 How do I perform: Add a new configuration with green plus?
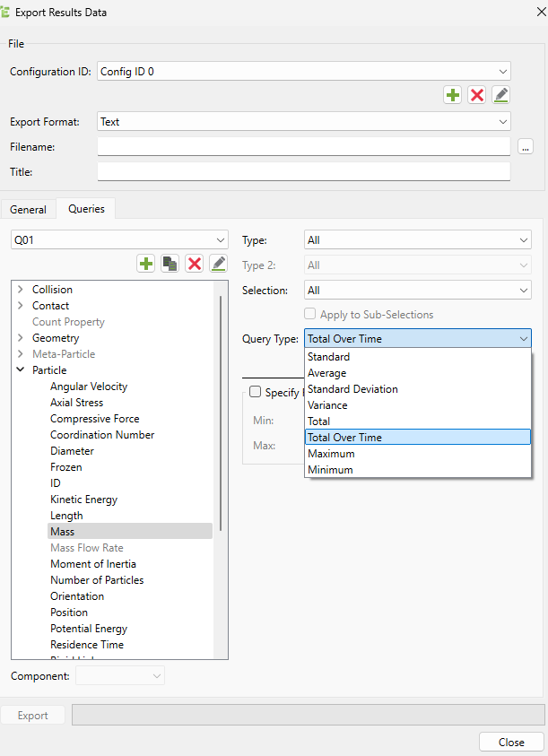point(453,95)
